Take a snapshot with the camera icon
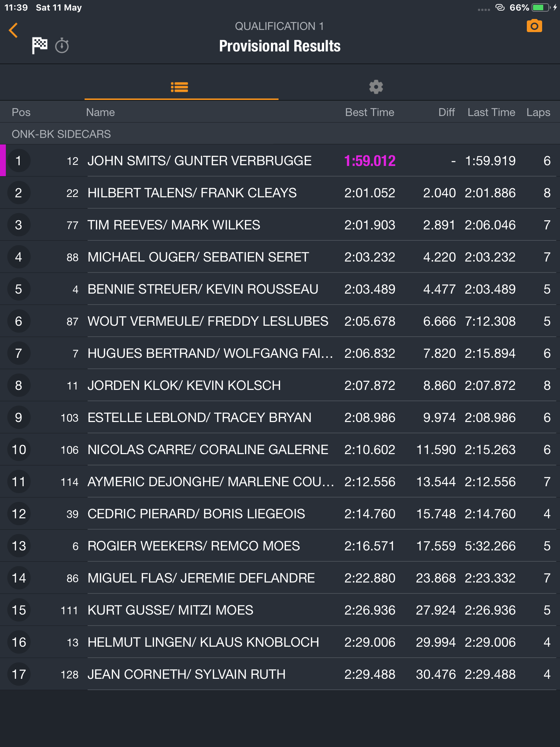Screen dimensions: 560x747 tap(534, 26)
